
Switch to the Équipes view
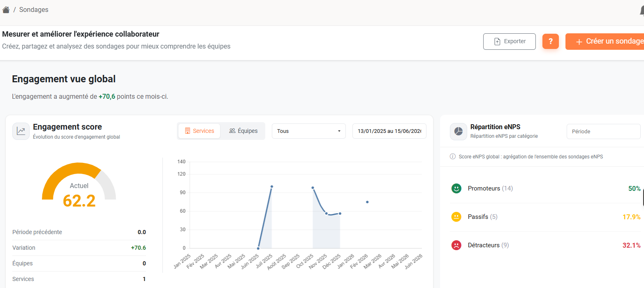click(243, 131)
